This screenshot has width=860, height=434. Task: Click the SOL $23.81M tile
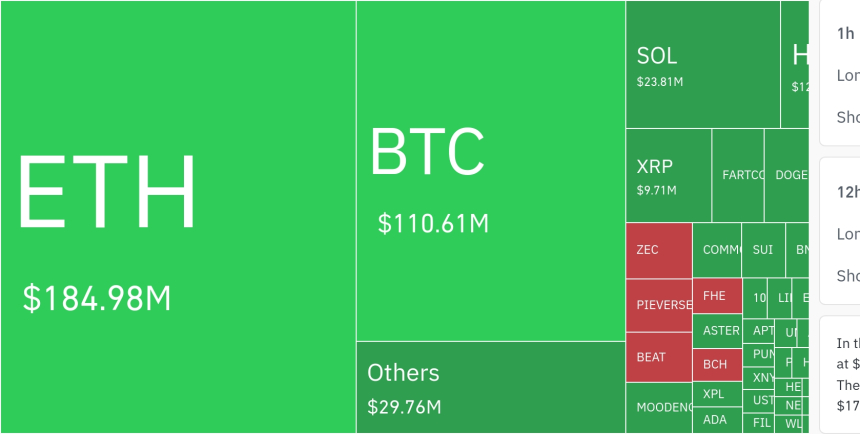point(702,65)
